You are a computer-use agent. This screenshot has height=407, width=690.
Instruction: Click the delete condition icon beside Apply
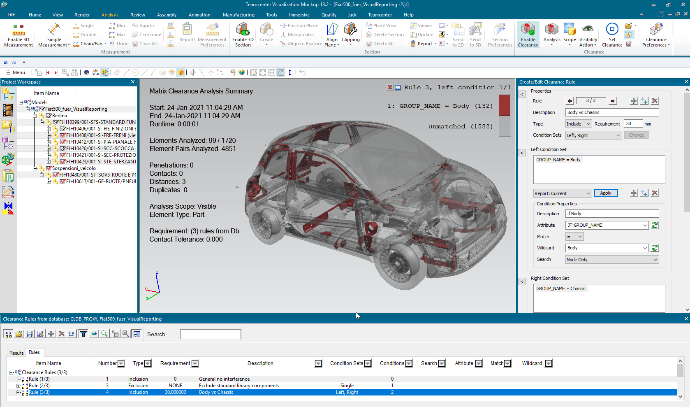coord(655,193)
